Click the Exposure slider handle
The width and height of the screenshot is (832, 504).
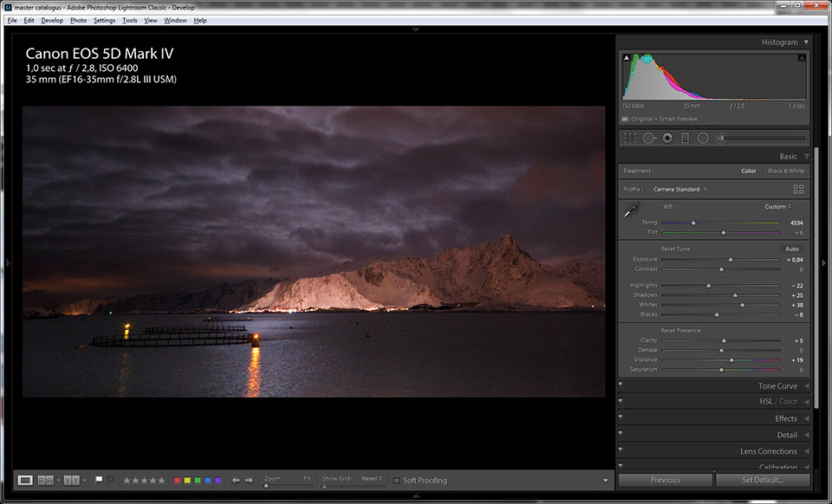pos(731,260)
